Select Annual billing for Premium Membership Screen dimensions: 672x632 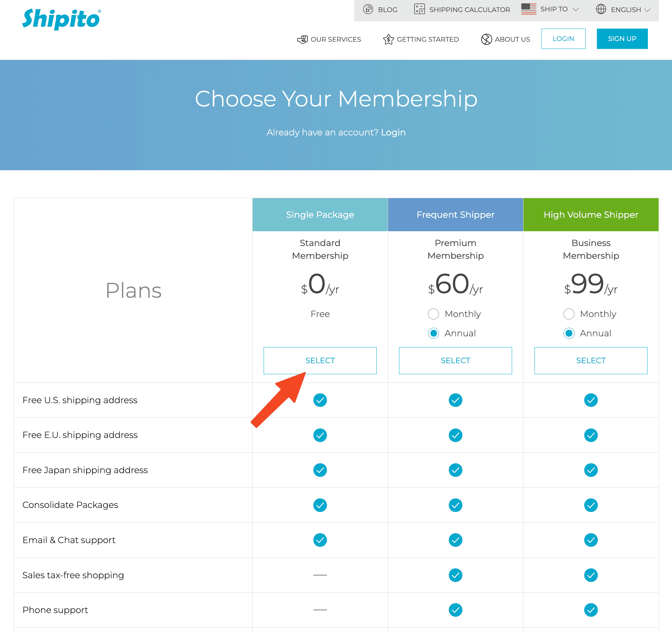click(434, 333)
